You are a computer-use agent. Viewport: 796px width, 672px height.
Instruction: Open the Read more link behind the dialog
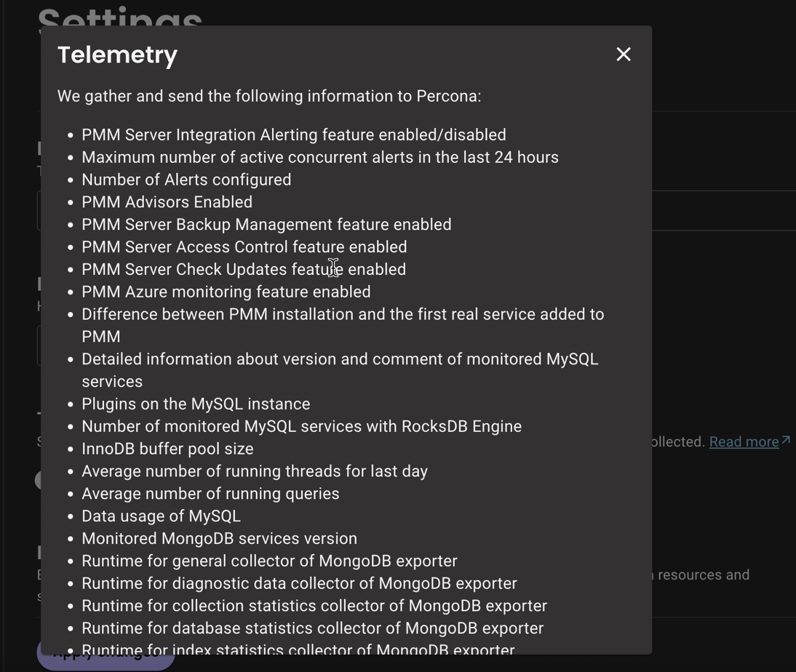tap(744, 442)
